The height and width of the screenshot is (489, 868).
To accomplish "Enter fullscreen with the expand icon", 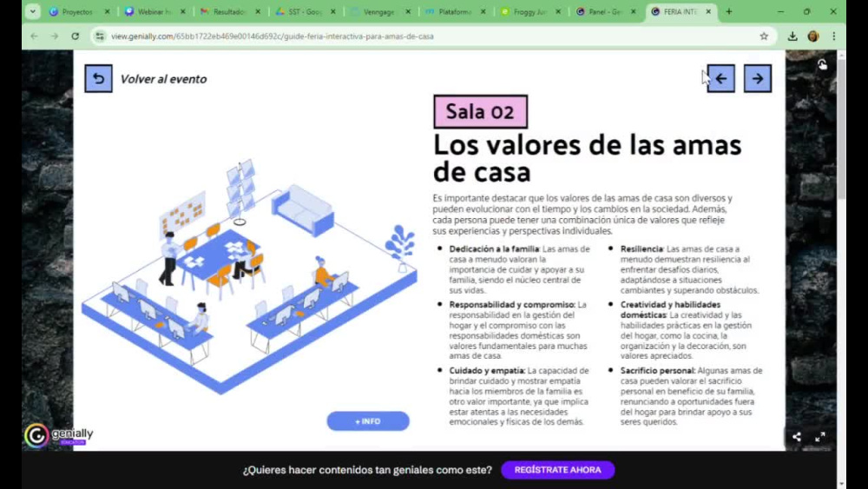I will point(820,437).
